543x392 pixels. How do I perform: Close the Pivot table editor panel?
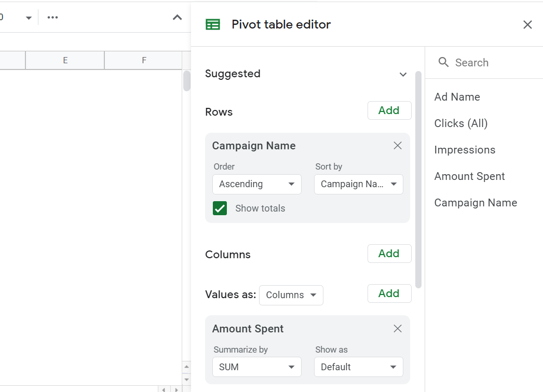tap(527, 24)
